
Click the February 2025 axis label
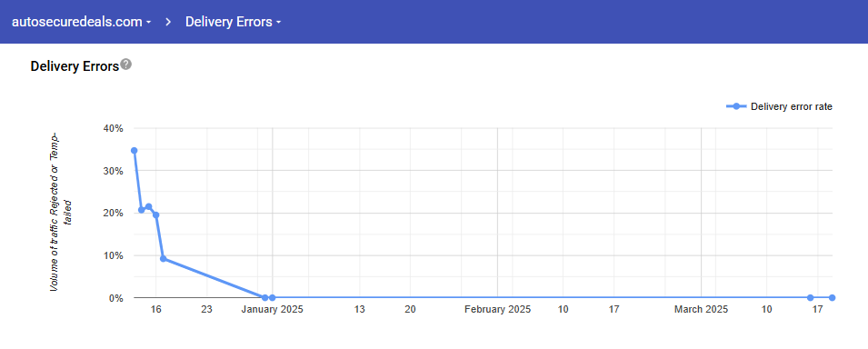(498, 310)
